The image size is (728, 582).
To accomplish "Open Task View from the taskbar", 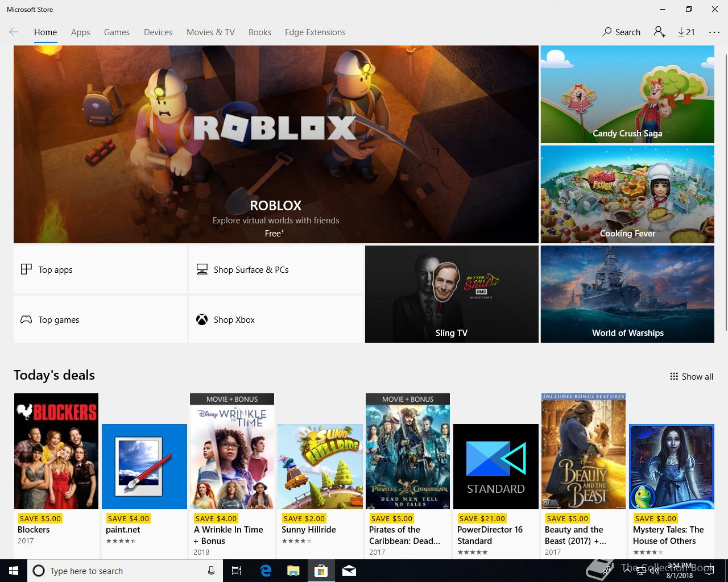I will click(237, 571).
